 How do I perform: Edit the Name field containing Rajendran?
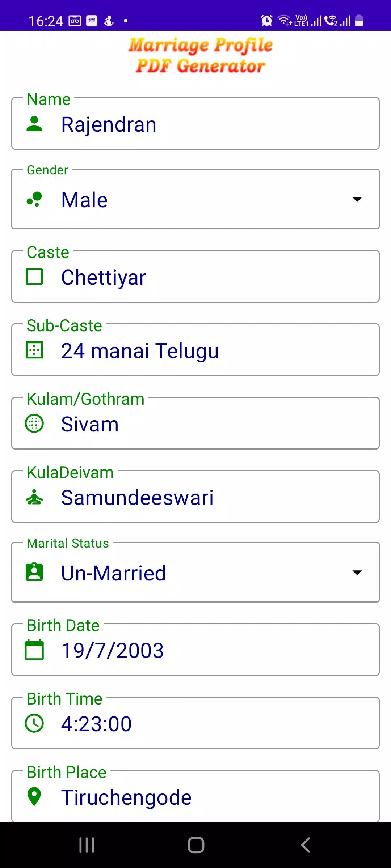[217, 125]
